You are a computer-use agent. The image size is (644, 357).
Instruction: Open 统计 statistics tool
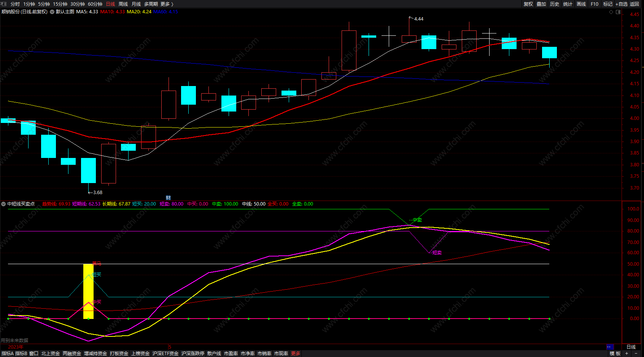click(x=568, y=4)
